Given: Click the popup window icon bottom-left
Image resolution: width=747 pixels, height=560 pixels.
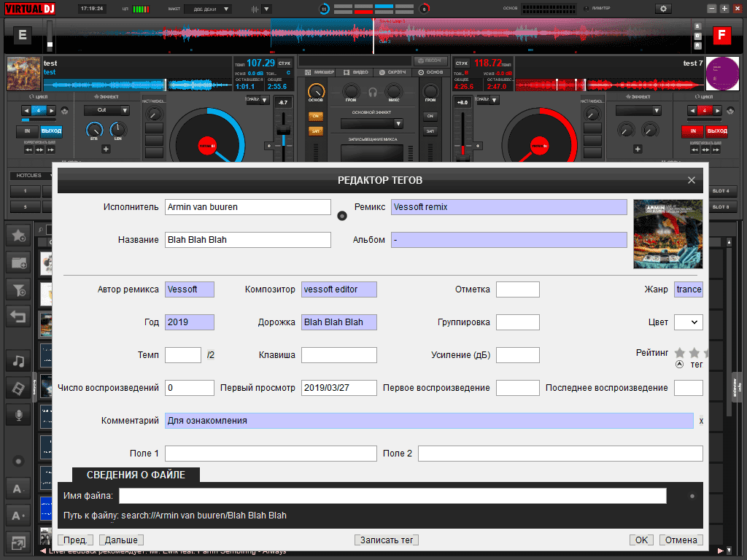Looking at the screenshot, I should point(18,542).
